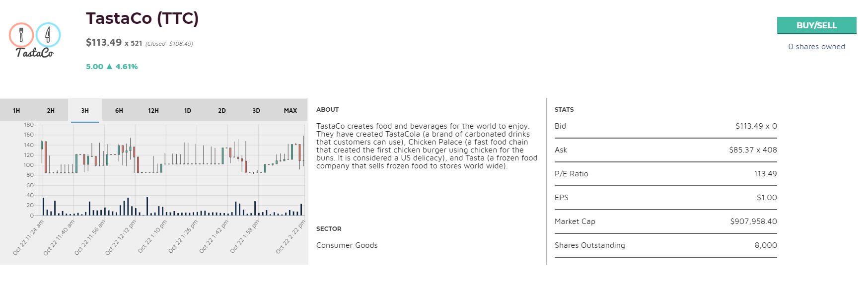
Task: Click the Oct 22 2:22 pm axis label
Action: tap(291, 237)
